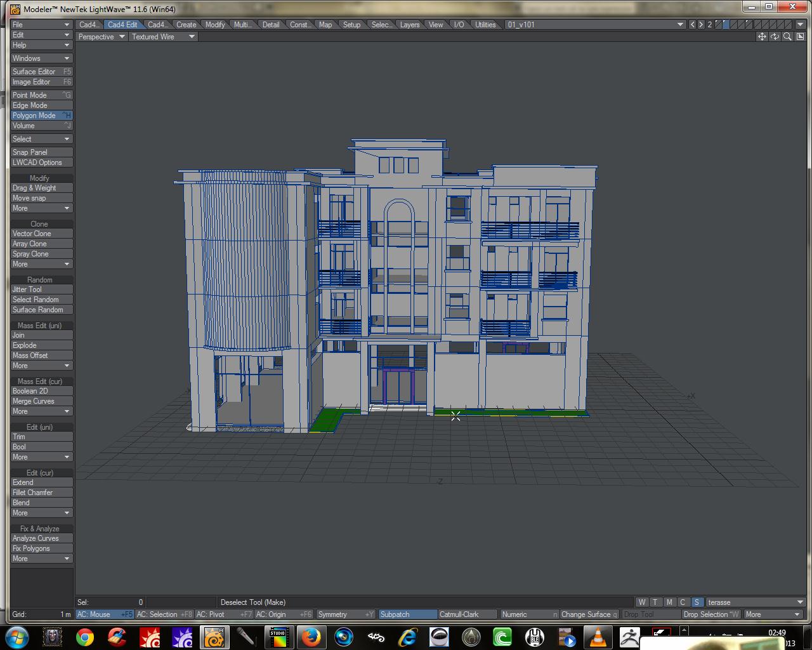
Task: Open the Surface Editor
Action: [41, 72]
